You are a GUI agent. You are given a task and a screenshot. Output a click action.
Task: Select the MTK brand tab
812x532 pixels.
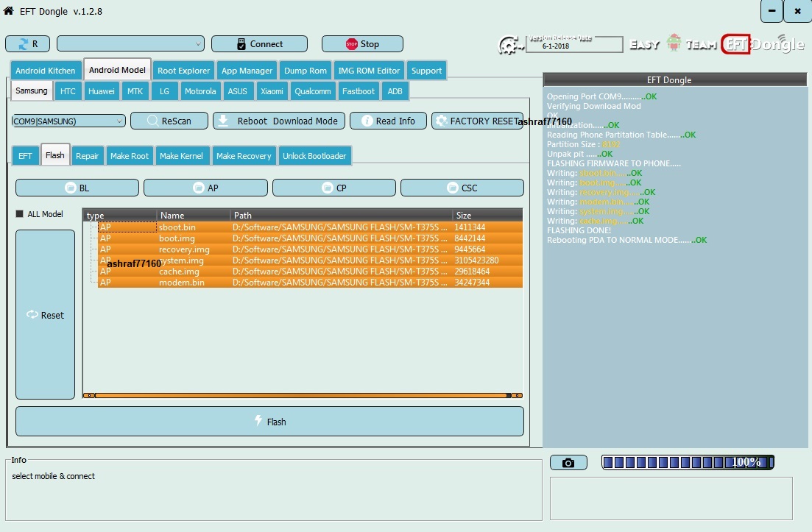(x=135, y=91)
